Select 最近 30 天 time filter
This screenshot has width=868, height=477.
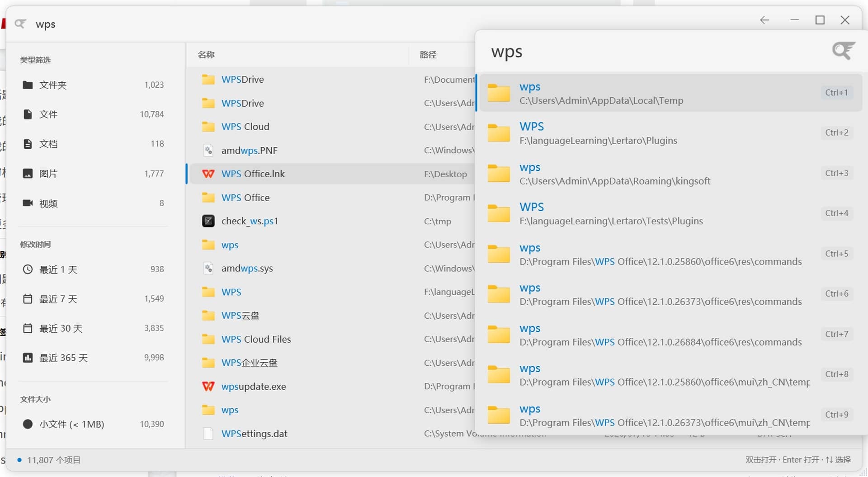(x=93, y=328)
